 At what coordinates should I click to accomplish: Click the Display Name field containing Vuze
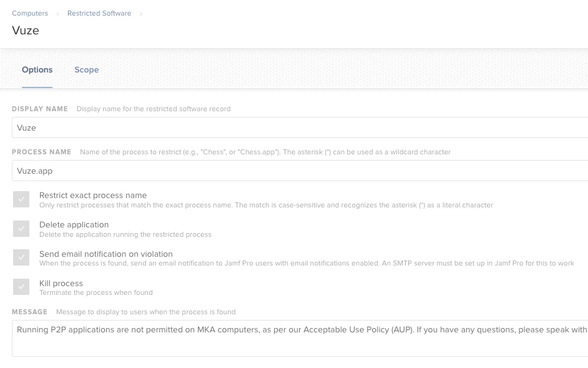click(x=300, y=127)
